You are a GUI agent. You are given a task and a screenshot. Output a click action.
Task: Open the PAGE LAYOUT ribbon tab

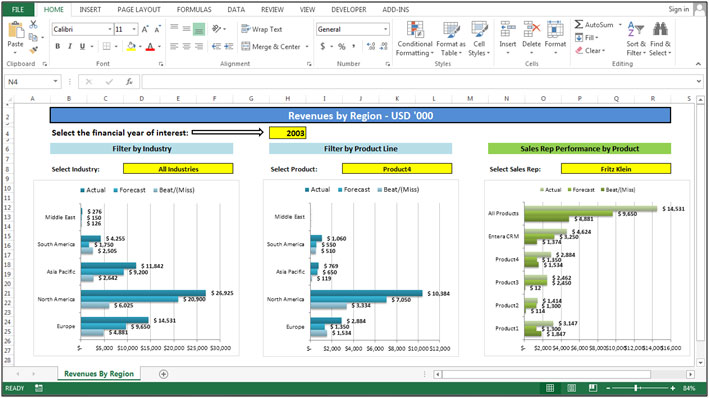[x=139, y=9]
